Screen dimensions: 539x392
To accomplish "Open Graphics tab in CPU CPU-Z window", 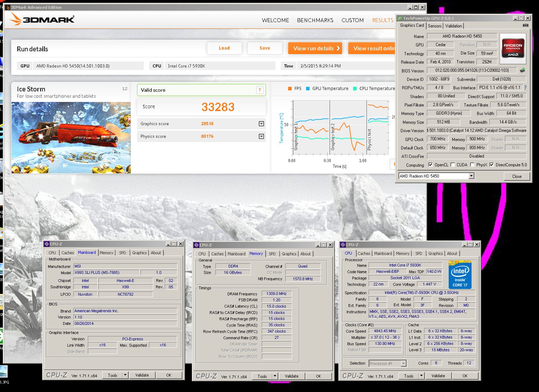I will [x=436, y=253].
